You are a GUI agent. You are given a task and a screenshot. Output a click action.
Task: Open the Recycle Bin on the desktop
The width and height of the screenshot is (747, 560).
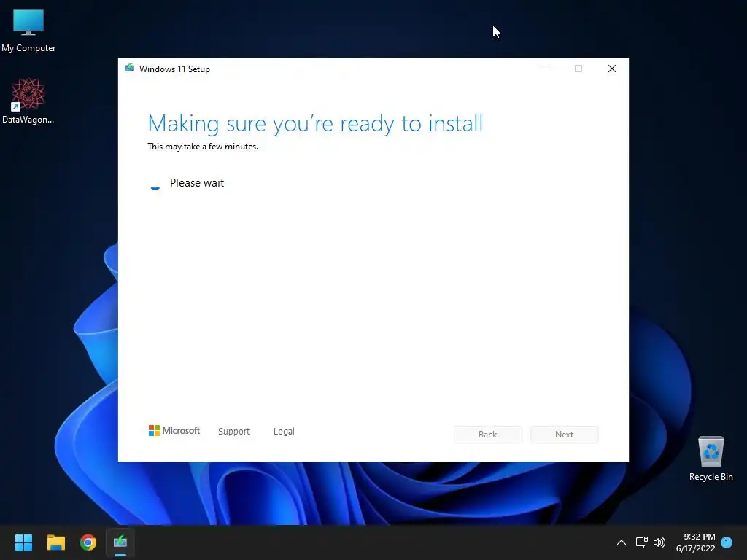click(711, 458)
